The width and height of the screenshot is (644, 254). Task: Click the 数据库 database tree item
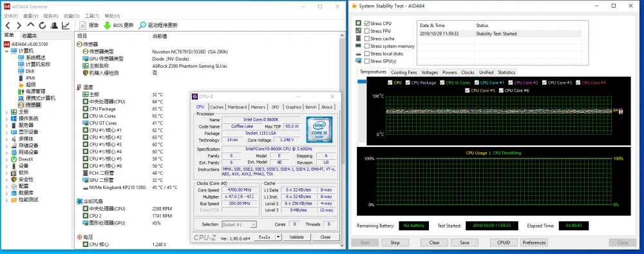coord(22,193)
